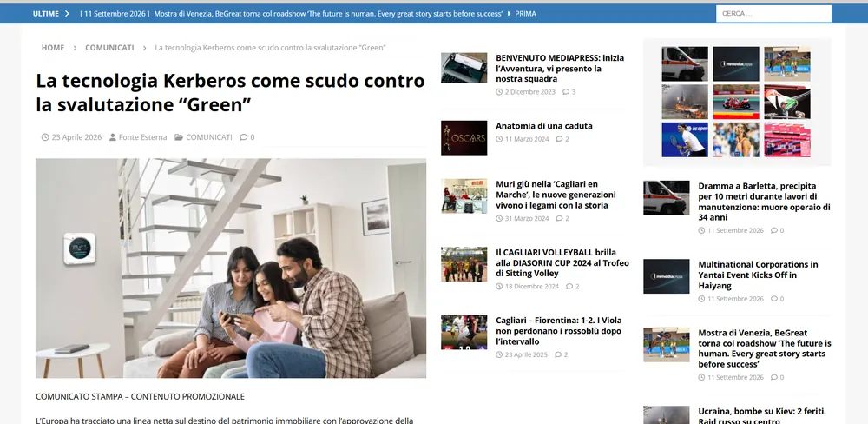Open the burning car image in gallery grid
The height and width of the screenshot is (424, 868).
[x=685, y=102]
